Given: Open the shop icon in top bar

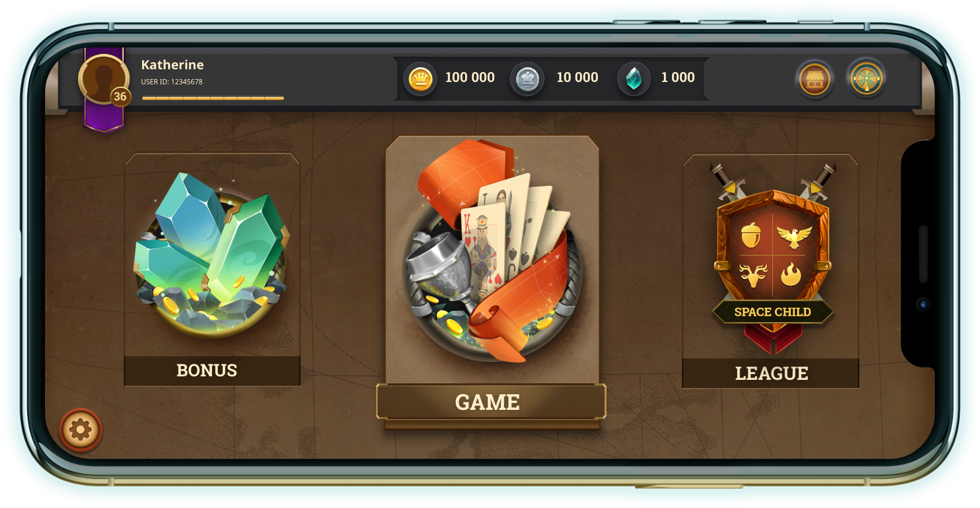Looking at the screenshot, I should pyautogui.click(x=815, y=79).
